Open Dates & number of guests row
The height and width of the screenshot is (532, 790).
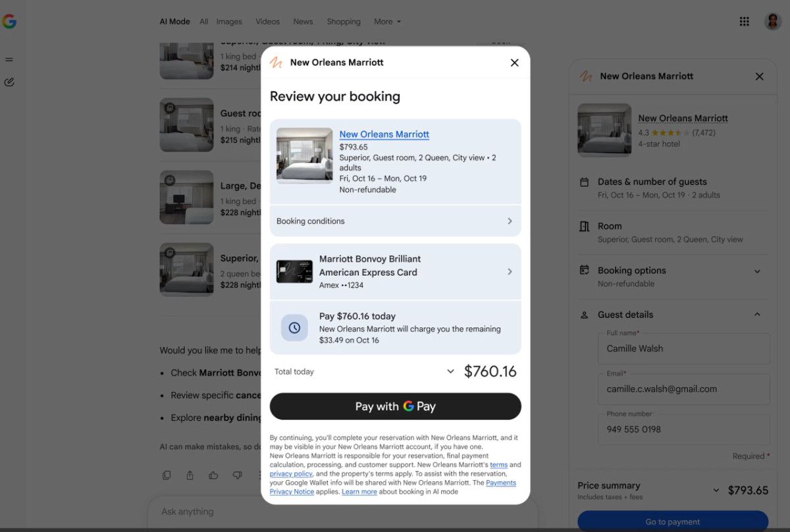(x=673, y=188)
